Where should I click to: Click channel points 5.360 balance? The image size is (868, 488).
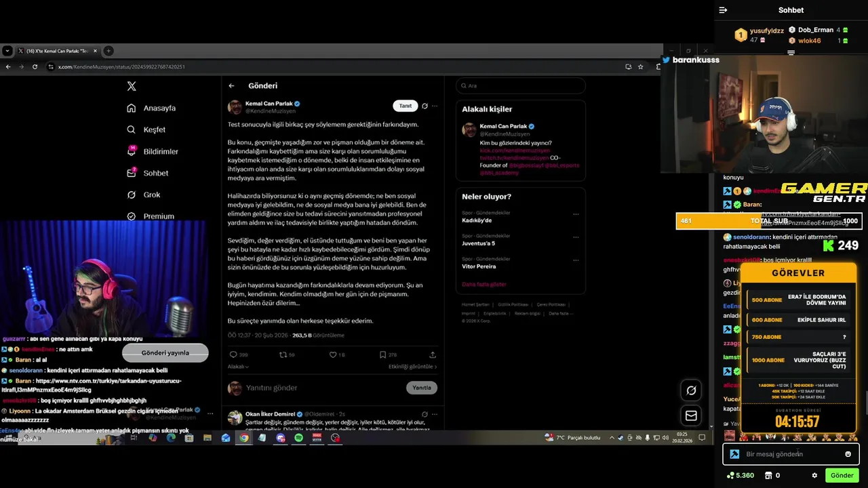tap(740, 475)
